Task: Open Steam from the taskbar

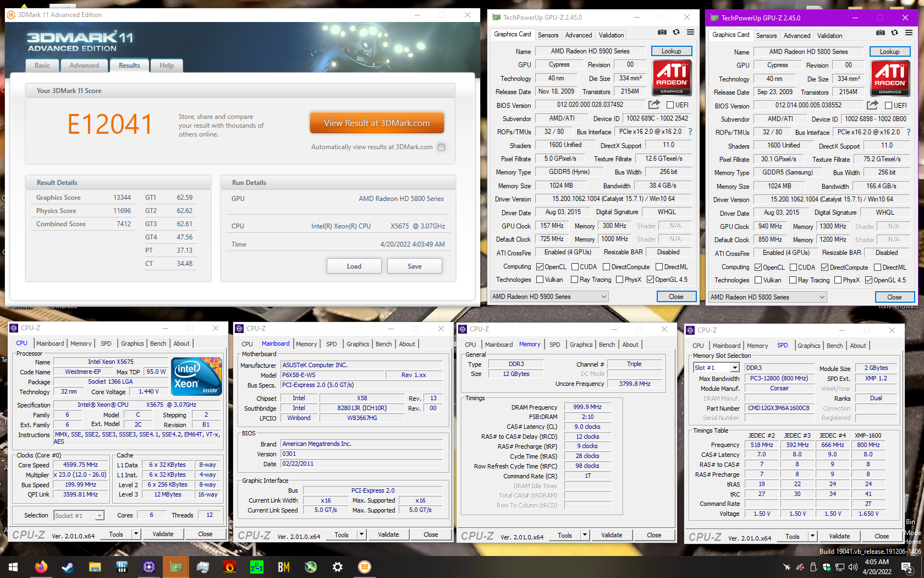Action: point(68,567)
